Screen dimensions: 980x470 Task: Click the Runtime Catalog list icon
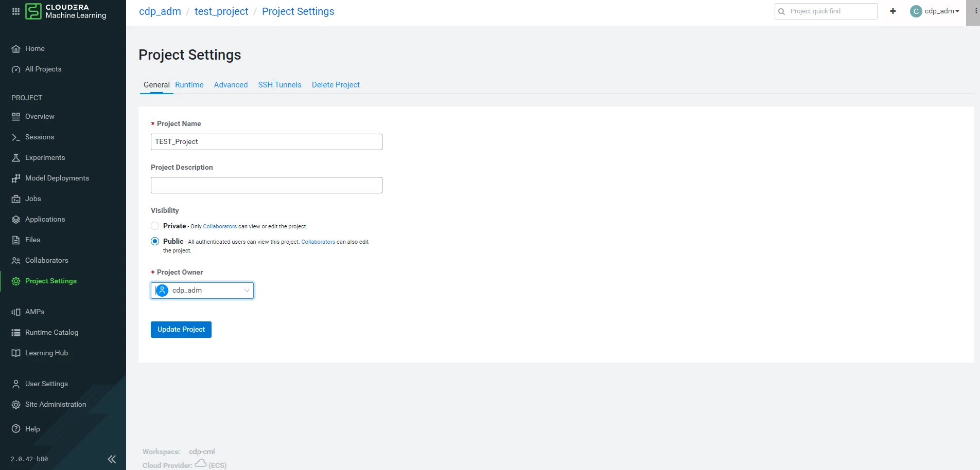[x=16, y=333]
